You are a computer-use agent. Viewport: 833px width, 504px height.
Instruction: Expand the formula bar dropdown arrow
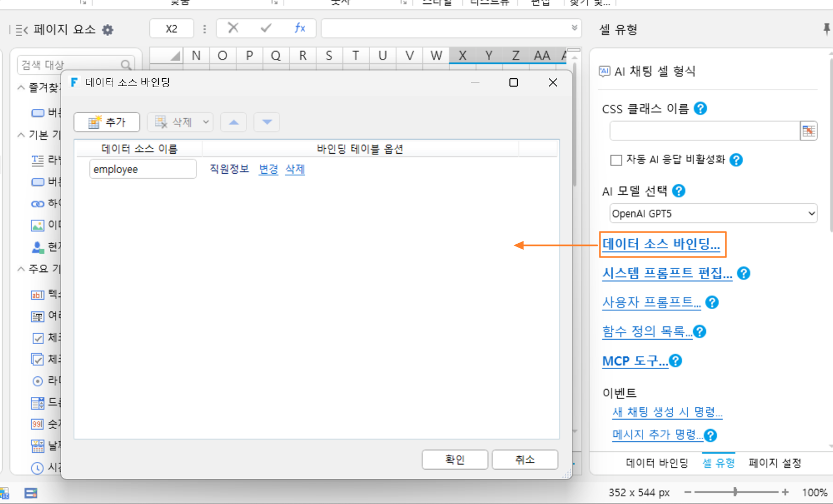pyautogui.click(x=574, y=28)
